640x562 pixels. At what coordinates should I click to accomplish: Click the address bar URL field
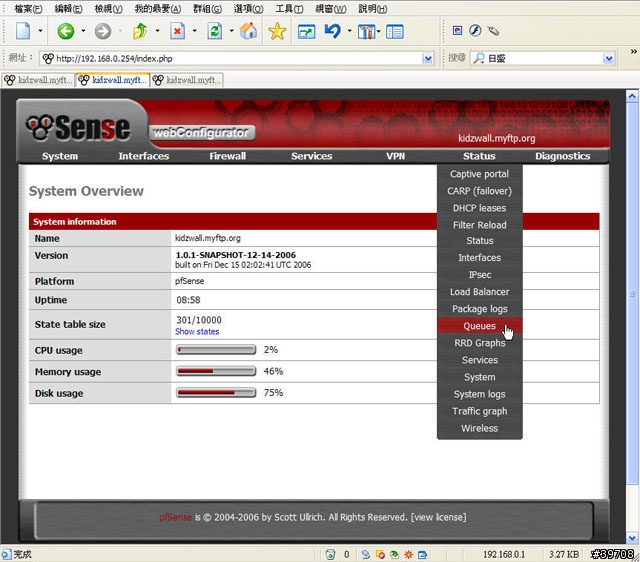coord(237,58)
